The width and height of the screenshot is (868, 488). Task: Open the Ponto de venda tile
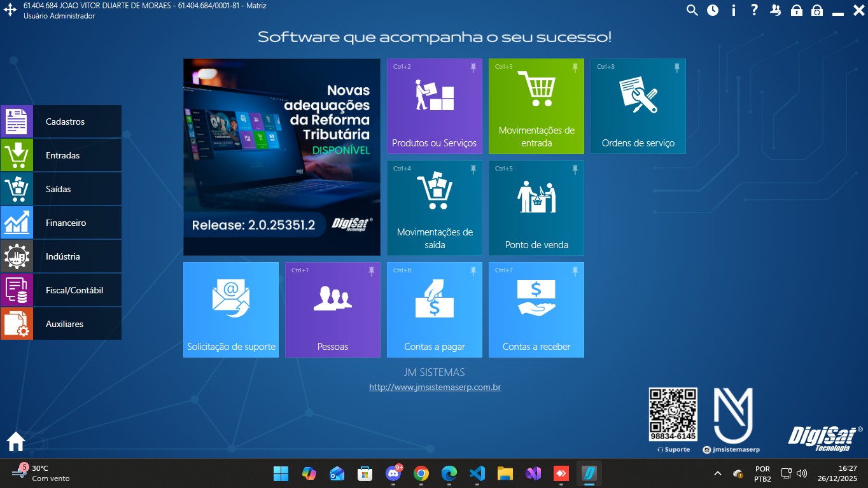[536, 208]
